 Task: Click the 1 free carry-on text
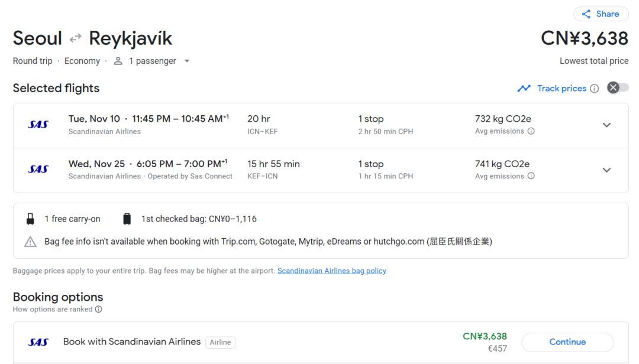click(x=73, y=219)
